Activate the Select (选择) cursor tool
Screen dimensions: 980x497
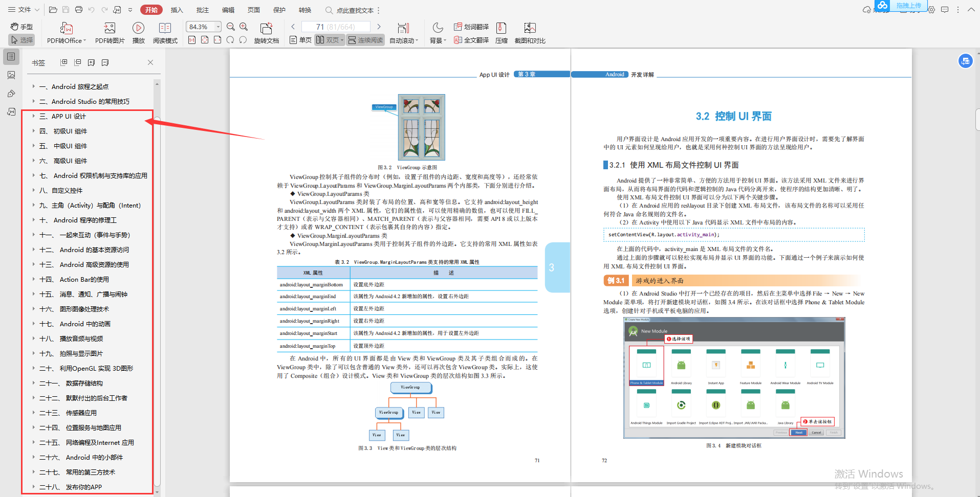click(x=21, y=40)
